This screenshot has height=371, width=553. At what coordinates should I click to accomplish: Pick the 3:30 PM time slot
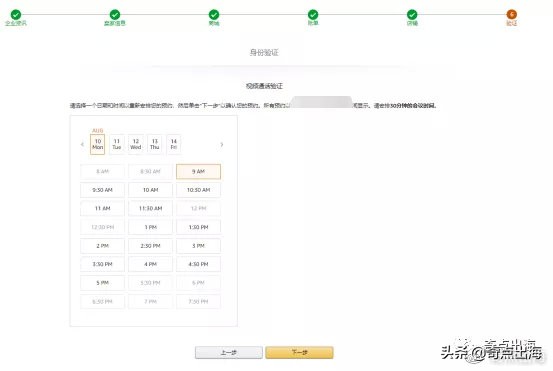point(103,264)
